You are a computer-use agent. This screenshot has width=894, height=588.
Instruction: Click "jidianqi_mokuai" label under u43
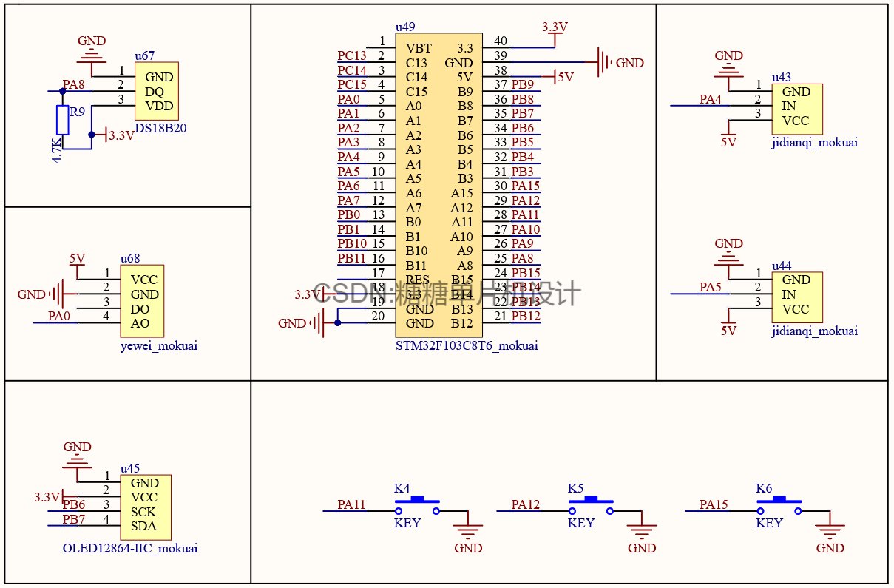point(815,143)
